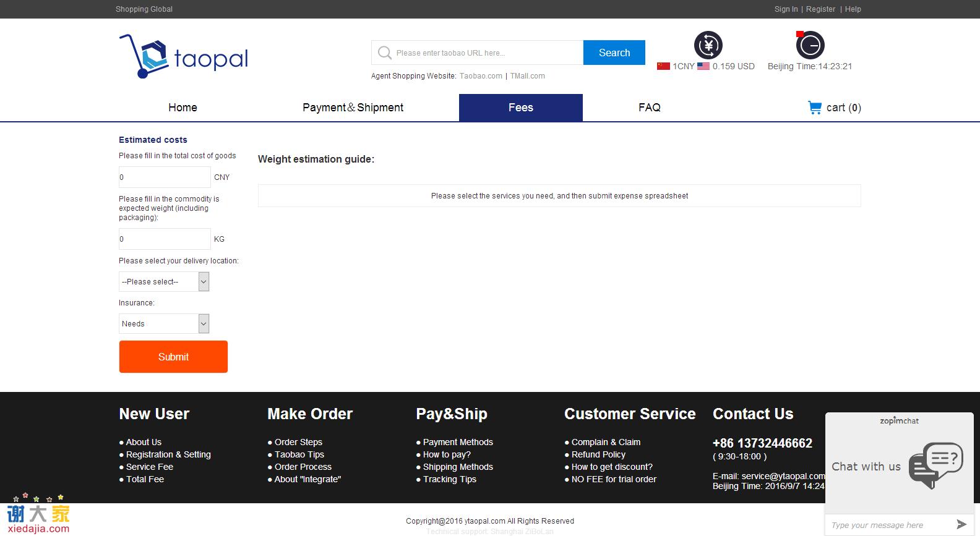Click the magnifying glass search icon
Viewport: 980px width, 536px height.
click(x=384, y=53)
